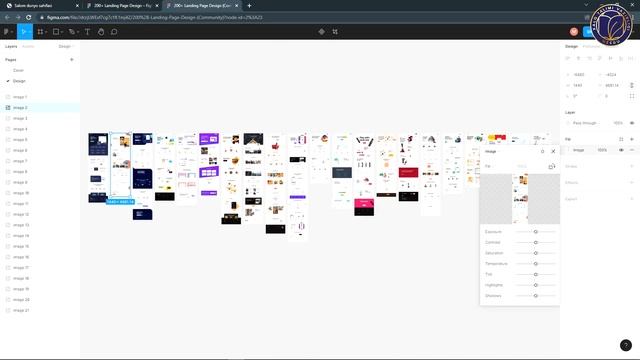Open the Figma main menu icon
This screenshot has height=360, width=640.
pyautogui.click(x=6, y=31)
